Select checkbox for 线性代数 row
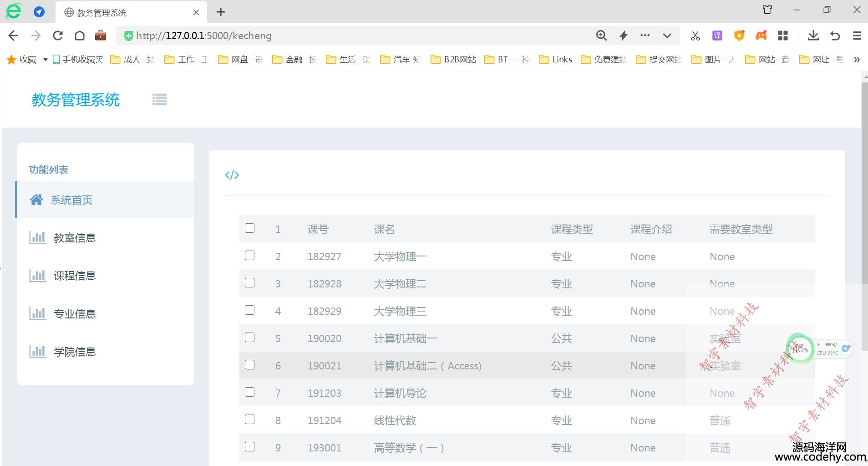 (249, 420)
